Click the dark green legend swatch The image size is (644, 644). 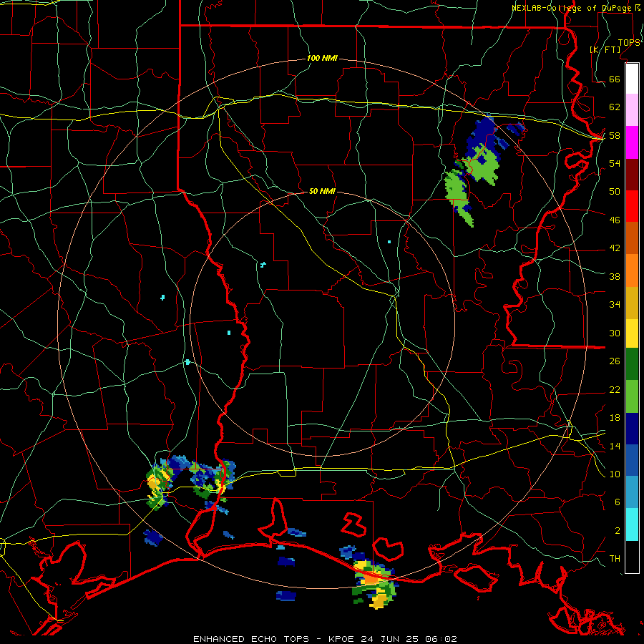(632, 364)
